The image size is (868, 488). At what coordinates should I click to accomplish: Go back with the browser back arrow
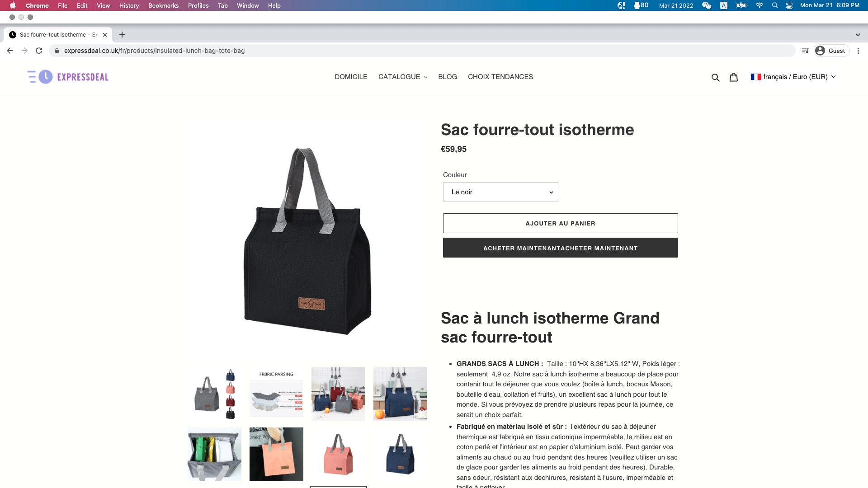(x=10, y=51)
